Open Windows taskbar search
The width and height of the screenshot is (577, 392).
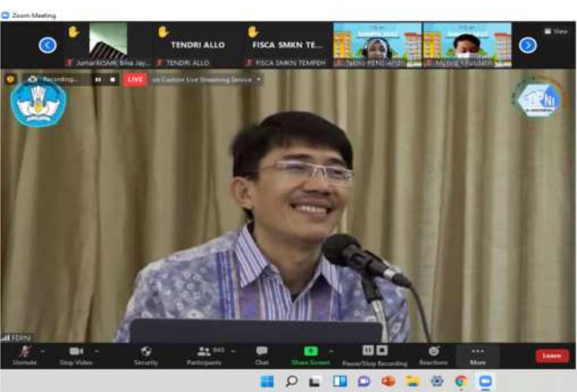(x=291, y=381)
